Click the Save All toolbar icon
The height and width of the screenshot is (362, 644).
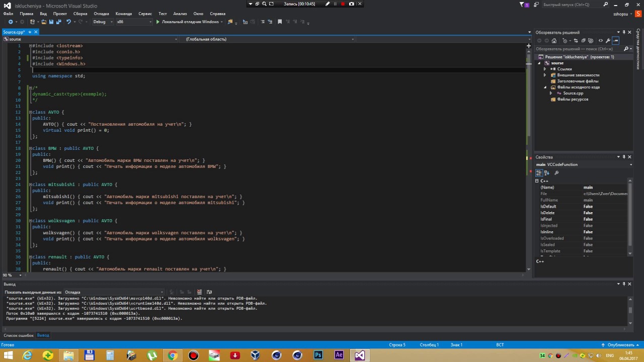coord(59,22)
